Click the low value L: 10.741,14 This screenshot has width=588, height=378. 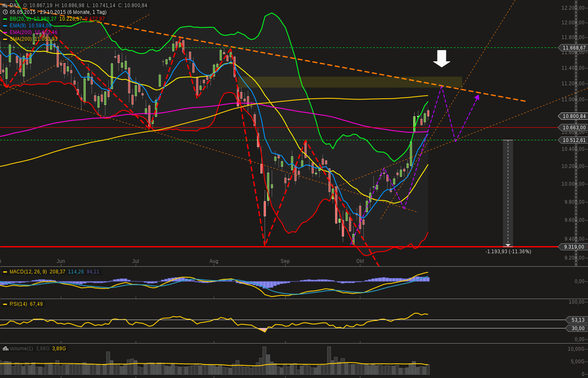pos(101,5)
